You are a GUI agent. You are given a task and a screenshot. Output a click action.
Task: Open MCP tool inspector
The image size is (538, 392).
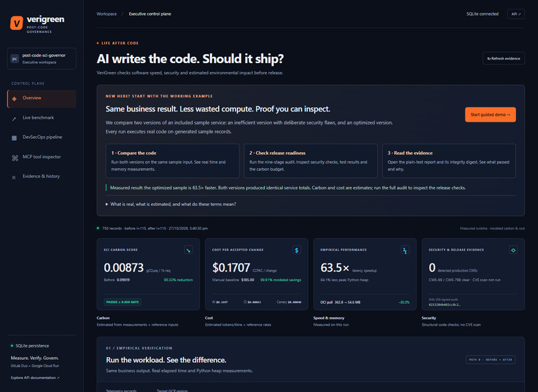42,157
